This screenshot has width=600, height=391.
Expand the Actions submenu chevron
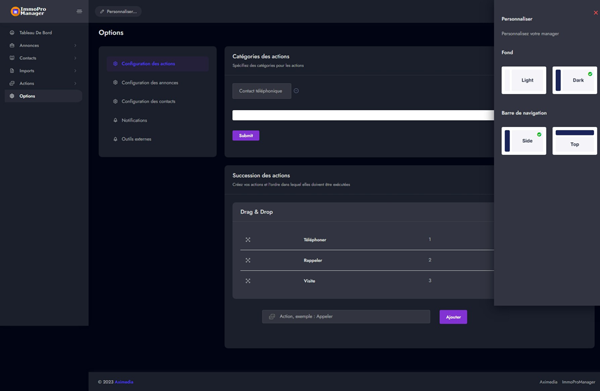click(75, 83)
